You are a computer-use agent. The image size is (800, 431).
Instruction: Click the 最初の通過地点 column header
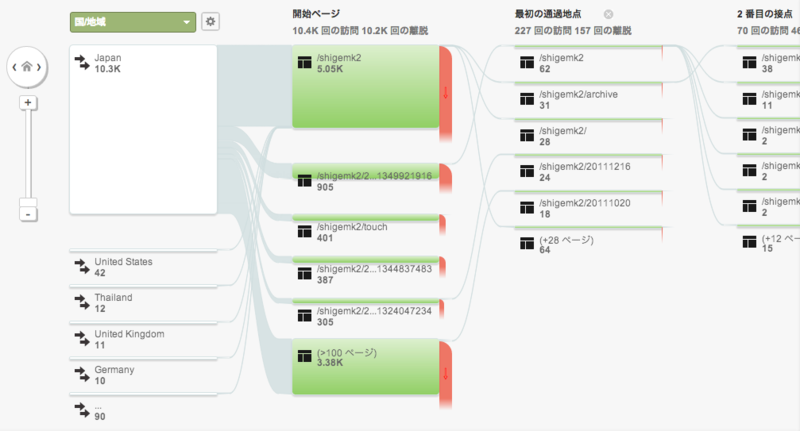547,14
